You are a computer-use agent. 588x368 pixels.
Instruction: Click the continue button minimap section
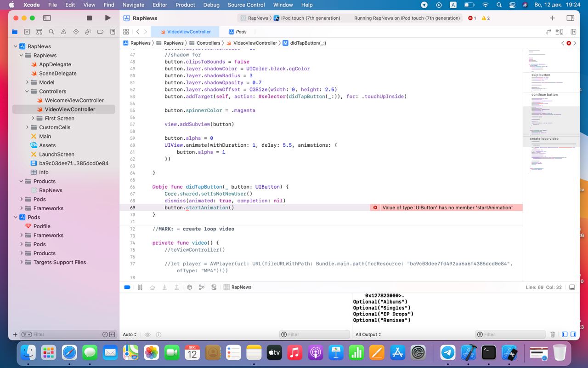point(544,95)
